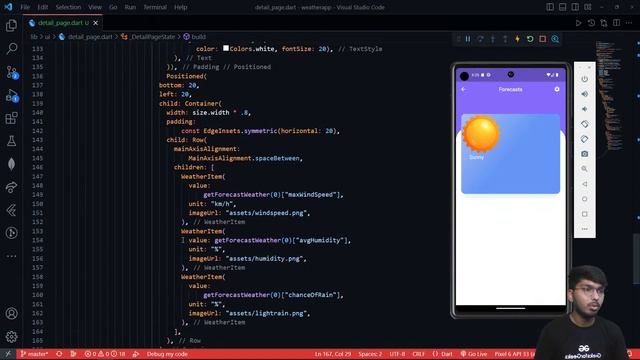Open the share arrow view in activity bar
The width and height of the screenshot is (640, 360).
tap(11, 187)
